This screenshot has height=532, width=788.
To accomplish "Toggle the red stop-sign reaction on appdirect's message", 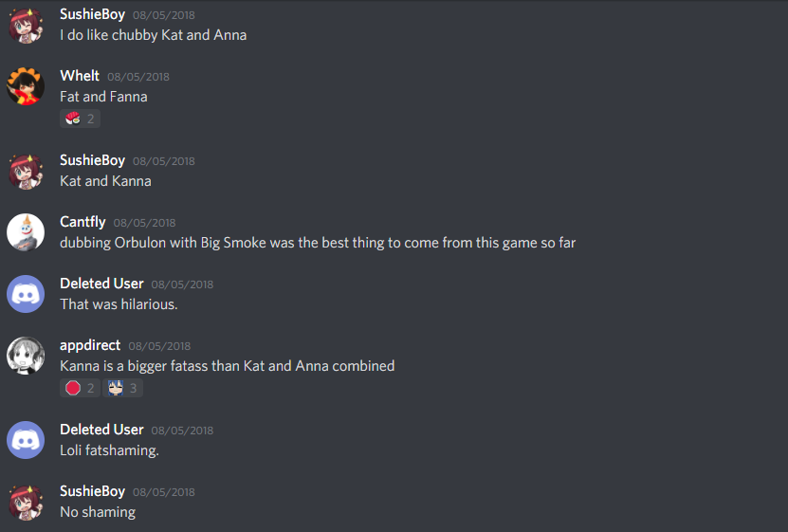I will (80, 388).
